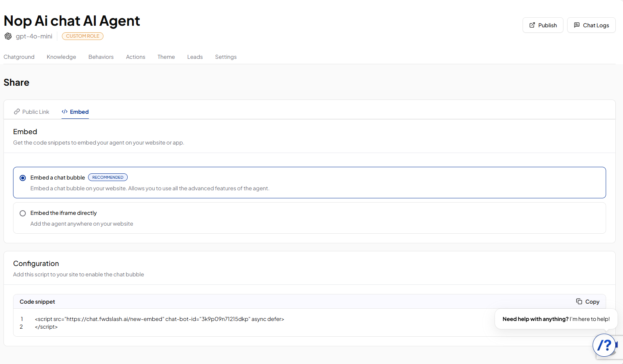
Task: Click the OpenAI logo beside gpt-4o-mini
Action: (8, 36)
